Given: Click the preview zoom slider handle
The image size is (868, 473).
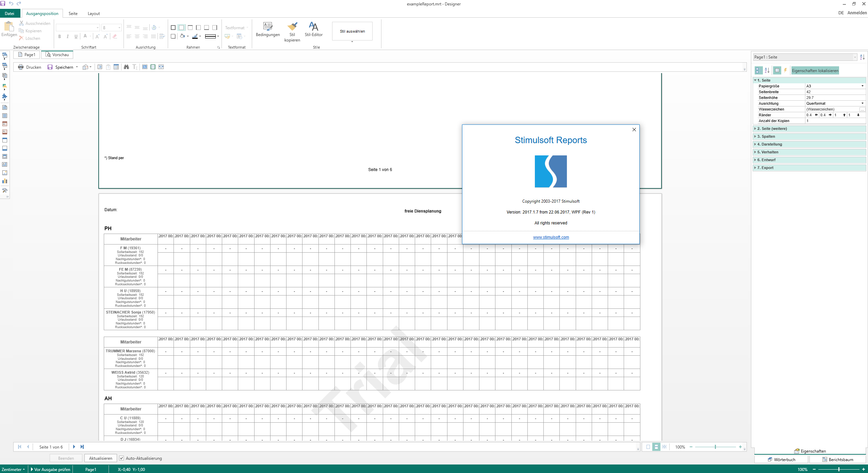Looking at the screenshot, I should pos(715,447).
